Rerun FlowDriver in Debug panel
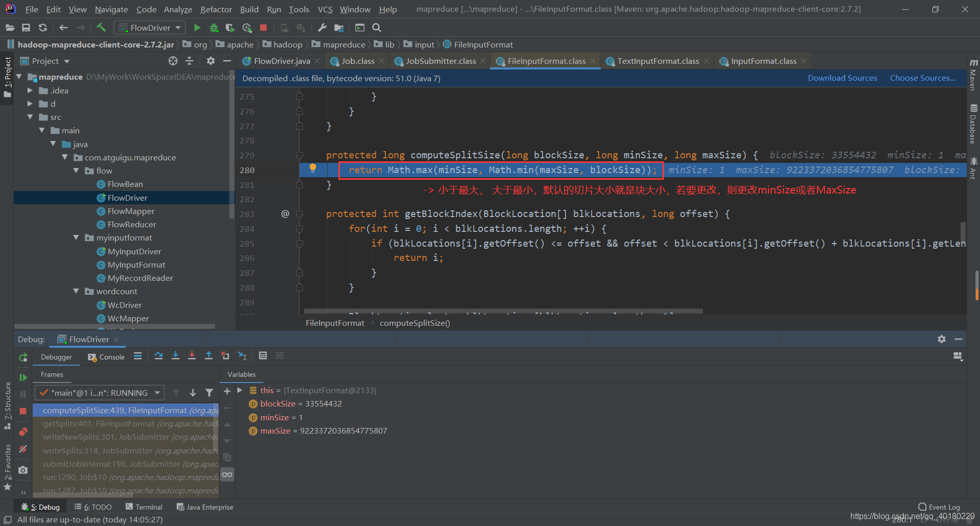The height and width of the screenshot is (526, 980). coord(23,357)
